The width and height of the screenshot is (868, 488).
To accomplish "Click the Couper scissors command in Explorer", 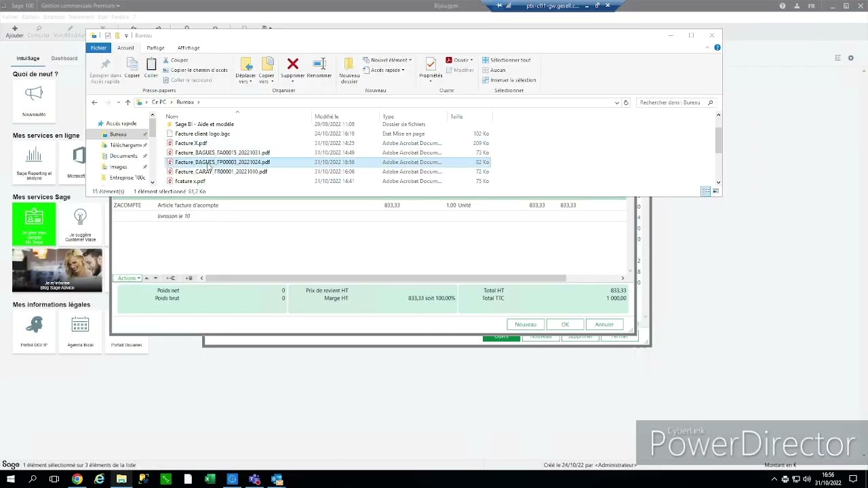I will click(x=176, y=60).
